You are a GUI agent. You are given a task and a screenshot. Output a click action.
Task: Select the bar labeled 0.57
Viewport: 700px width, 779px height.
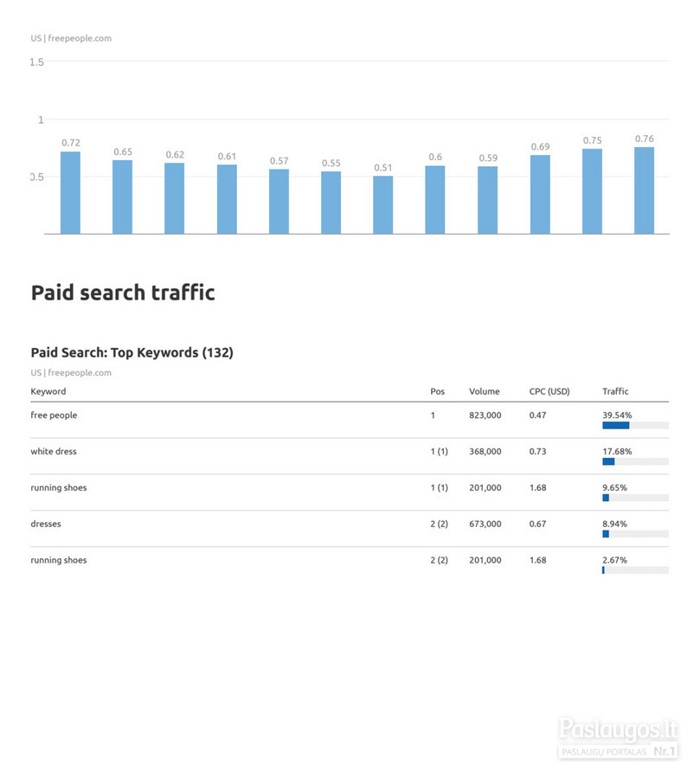pos(279,201)
